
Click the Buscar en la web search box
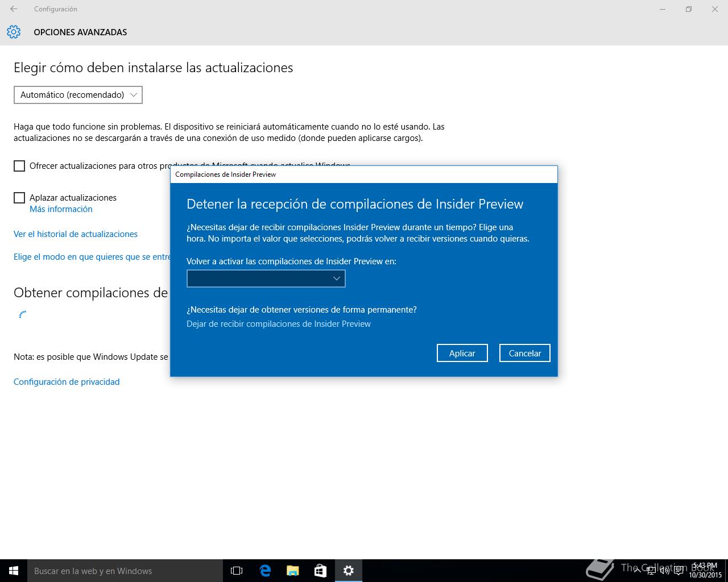pyautogui.click(x=125, y=571)
